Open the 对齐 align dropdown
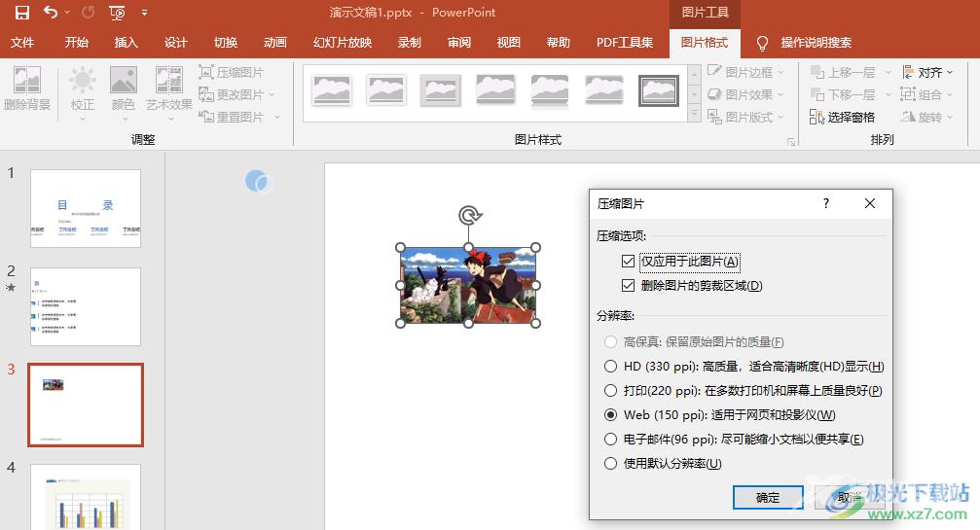The height and width of the screenshot is (530, 980). (927, 72)
